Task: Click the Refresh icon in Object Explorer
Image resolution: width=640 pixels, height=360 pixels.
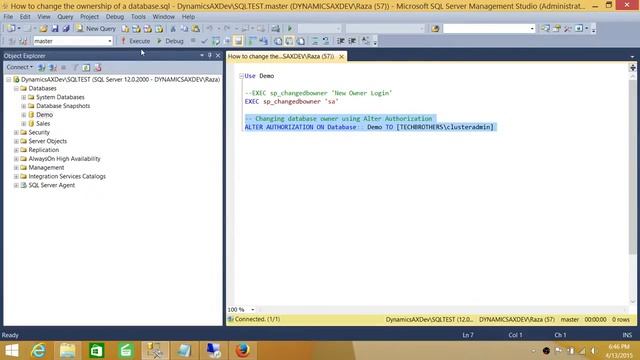Action: tap(86, 67)
